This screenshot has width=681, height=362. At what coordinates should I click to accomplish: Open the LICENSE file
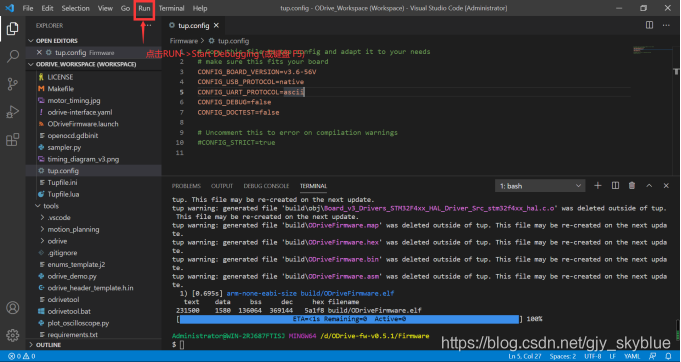[60, 77]
